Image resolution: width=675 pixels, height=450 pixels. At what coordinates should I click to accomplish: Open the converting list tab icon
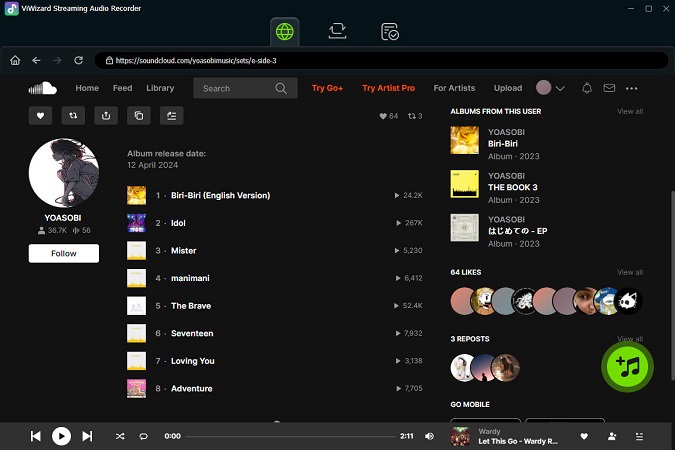pos(337,31)
